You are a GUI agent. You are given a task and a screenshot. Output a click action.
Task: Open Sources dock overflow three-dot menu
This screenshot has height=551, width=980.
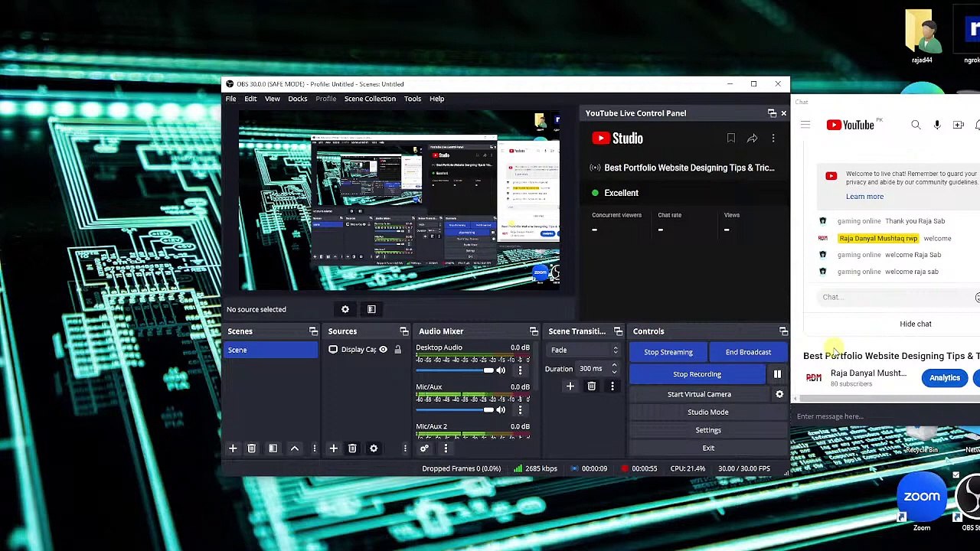click(405, 448)
